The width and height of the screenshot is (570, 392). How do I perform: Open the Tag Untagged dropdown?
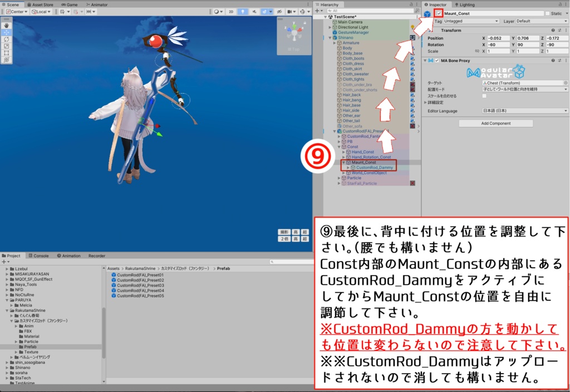click(x=471, y=21)
